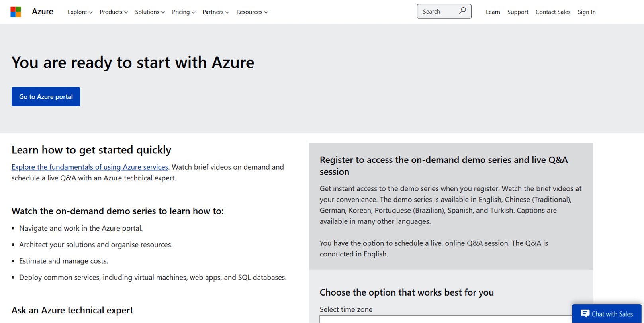Expand the Explore menu
Image resolution: width=644 pixels, height=323 pixels.
80,12
